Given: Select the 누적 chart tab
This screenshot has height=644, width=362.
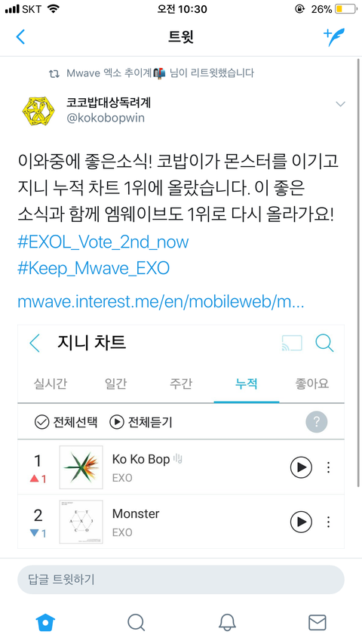Looking at the screenshot, I should (x=247, y=384).
